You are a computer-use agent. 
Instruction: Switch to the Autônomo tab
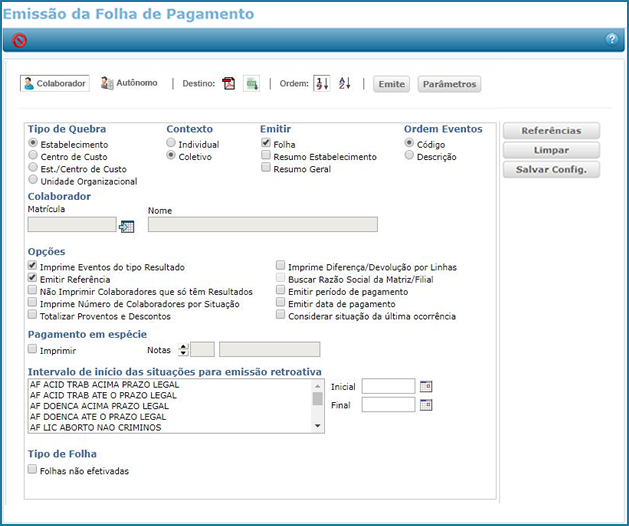(129, 83)
